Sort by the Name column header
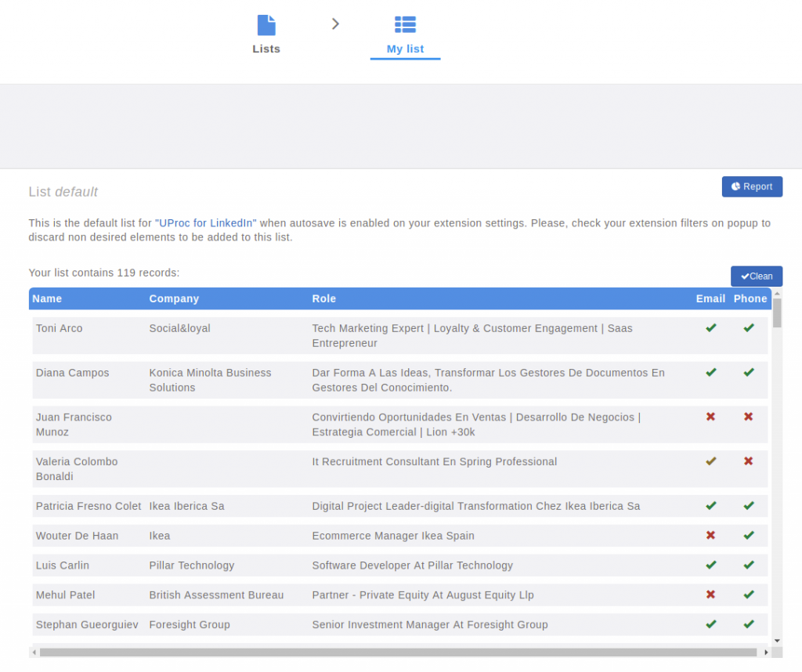 pyautogui.click(x=47, y=298)
